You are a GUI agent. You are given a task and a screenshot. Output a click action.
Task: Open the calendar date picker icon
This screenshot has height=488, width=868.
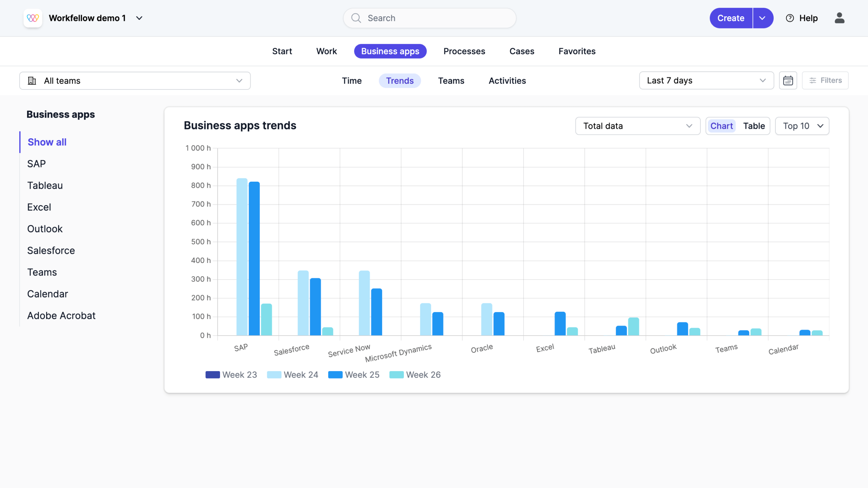[x=788, y=81]
